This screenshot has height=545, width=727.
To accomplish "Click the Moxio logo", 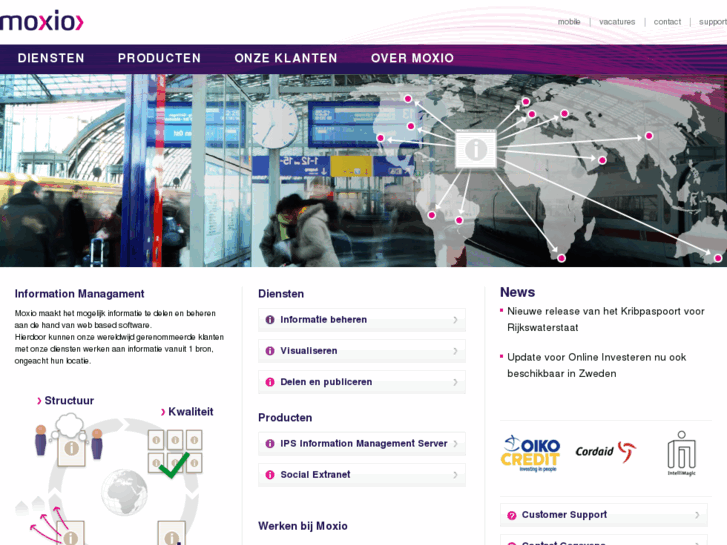I will 42,21.
